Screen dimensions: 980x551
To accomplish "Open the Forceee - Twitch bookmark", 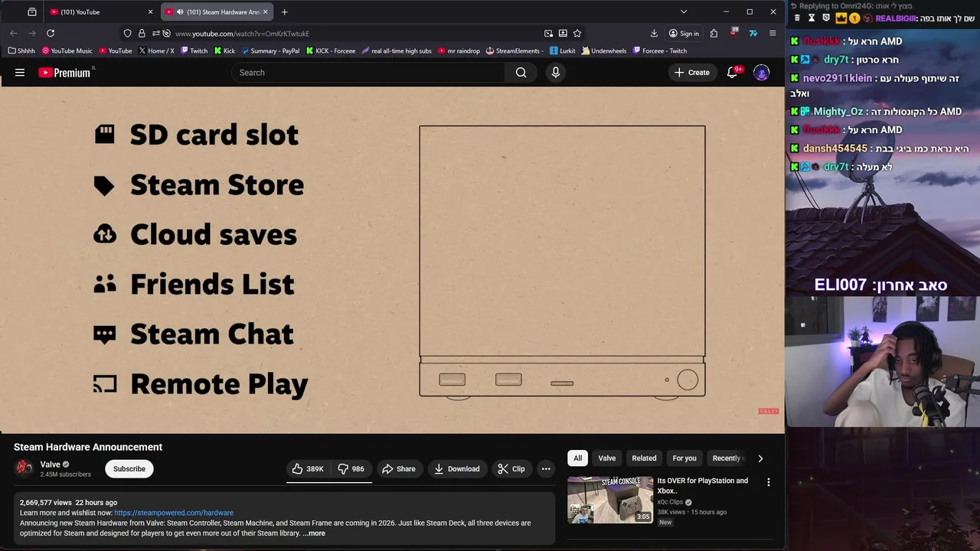I will (660, 51).
